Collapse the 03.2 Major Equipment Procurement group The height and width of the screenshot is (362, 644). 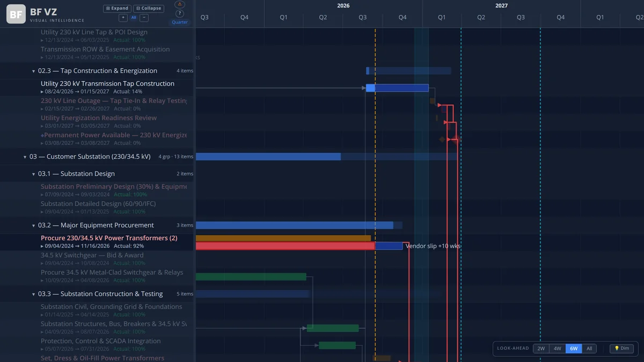coord(33,225)
